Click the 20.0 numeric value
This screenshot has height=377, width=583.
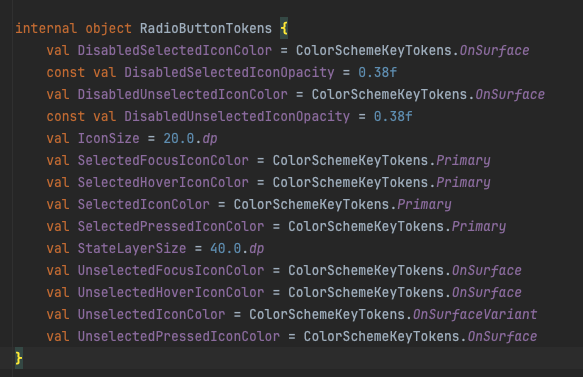pos(178,138)
